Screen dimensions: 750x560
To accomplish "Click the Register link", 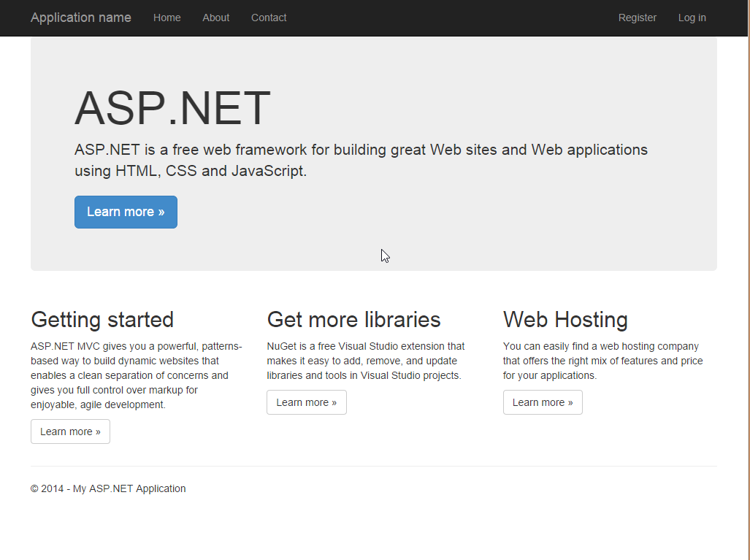I will 637,18.
